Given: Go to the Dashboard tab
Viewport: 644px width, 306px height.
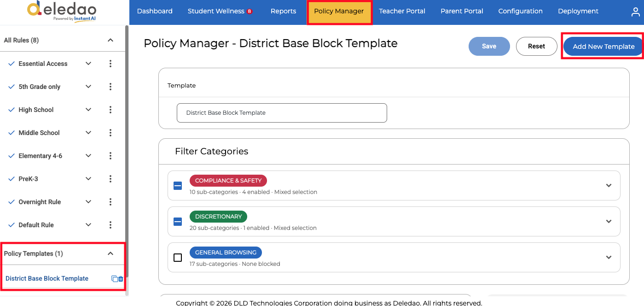Looking at the screenshot, I should click(x=155, y=12).
